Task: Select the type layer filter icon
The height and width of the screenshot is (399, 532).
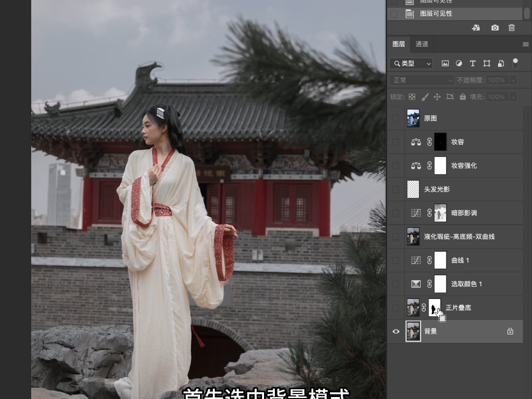Action: pos(472,63)
